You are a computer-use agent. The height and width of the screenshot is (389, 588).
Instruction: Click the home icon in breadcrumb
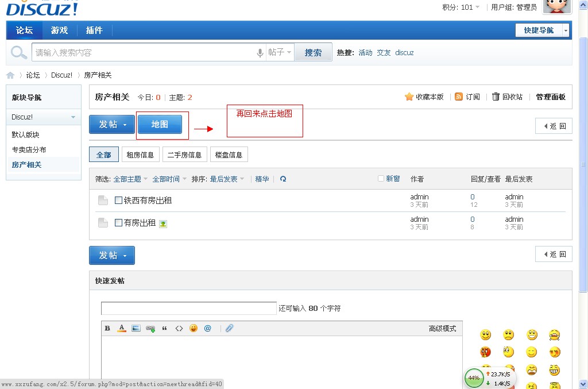tap(10, 75)
